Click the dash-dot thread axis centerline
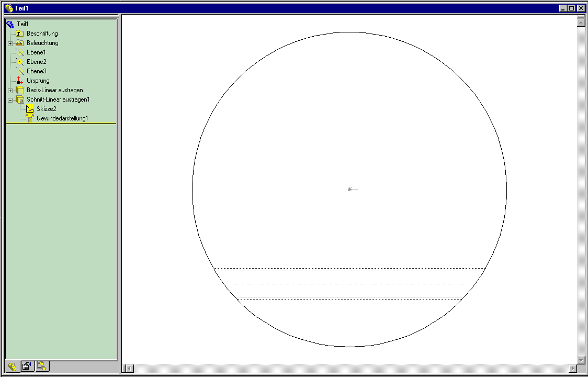This screenshot has width=588, height=377. 349,284
